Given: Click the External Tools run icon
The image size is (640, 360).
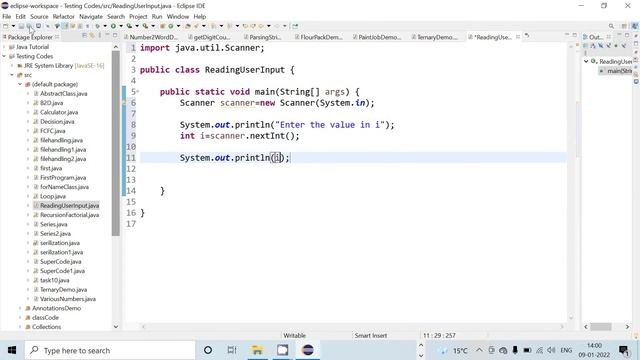Looking at the screenshot, I should click(145, 26).
